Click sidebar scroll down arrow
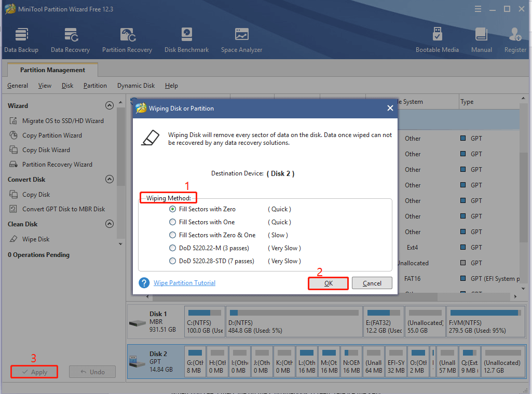This screenshot has height=394, width=532. point(120,244)
